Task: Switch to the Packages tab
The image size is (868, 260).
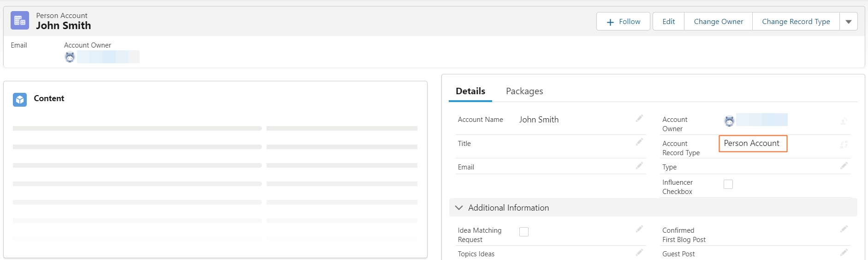Action: (x=524, y=91)
